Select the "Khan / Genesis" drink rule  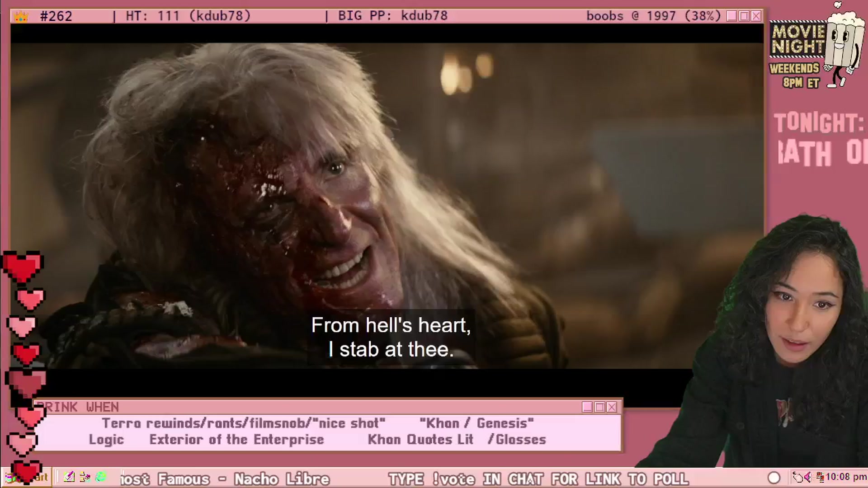pyautogui.click(x=476, y=423)
